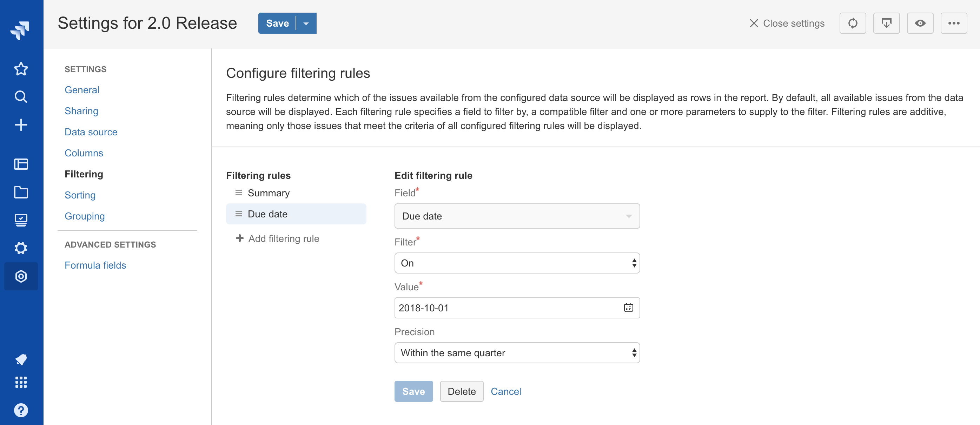This screenshot has width=980, height=425.
Task: Expand the Save button dropdown arrow
Action: (x=306, y=23)
